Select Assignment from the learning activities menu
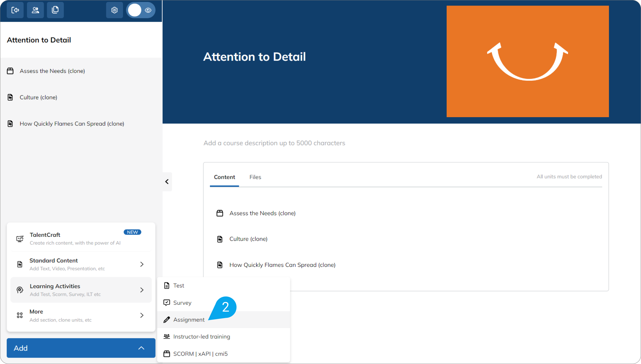641x364 pixels. [x=189, y=319]
